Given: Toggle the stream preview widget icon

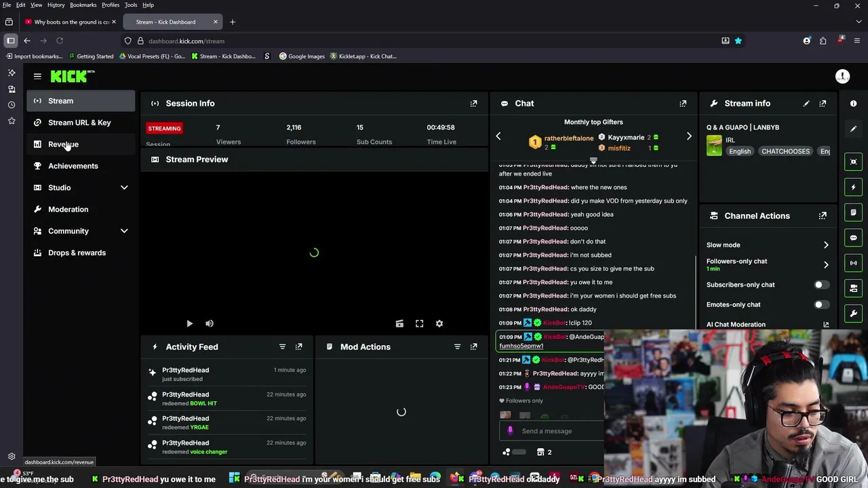Looking at the screenshot, I should click(854, 161).
